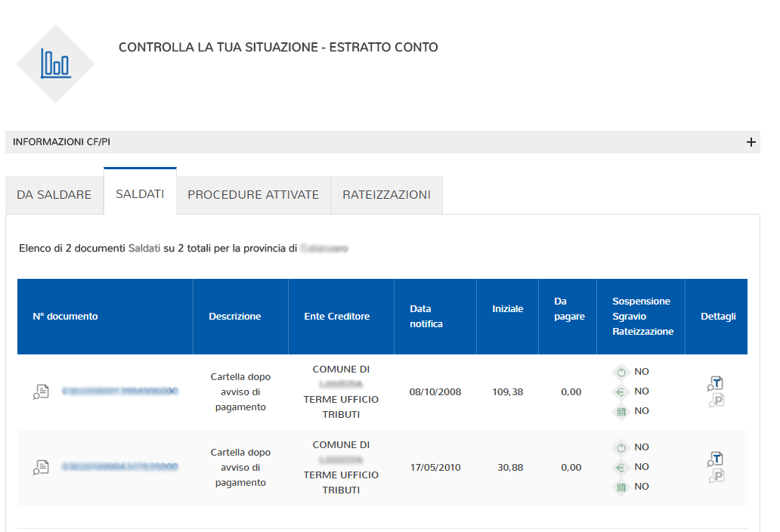
Task: Open T details for the 17/05/2010 document
Action: pos(717,459)
